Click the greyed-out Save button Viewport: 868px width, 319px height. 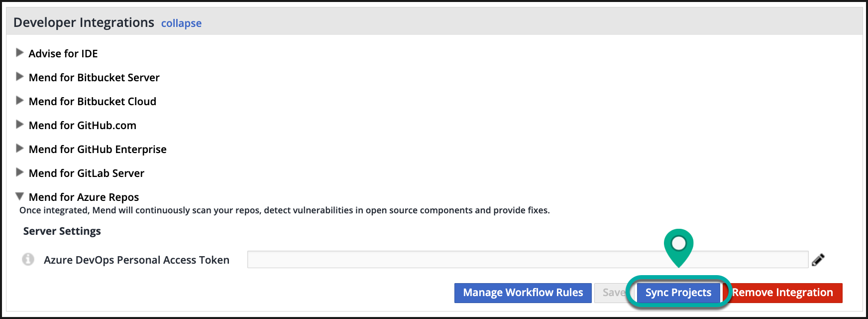pyautogui.click(x=612, y=293)
